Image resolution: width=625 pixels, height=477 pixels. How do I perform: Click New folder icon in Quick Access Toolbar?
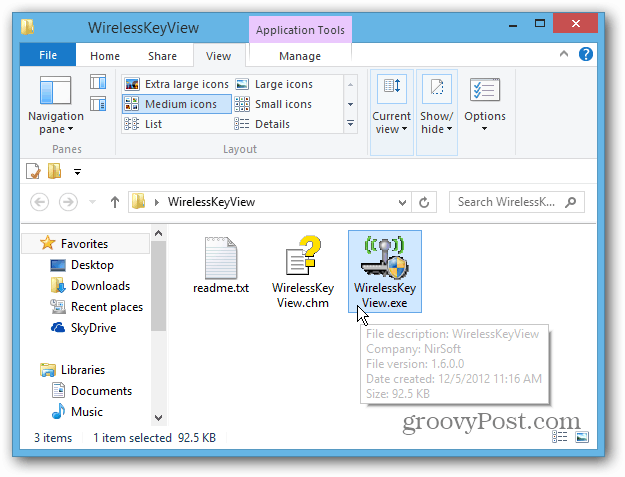tap(55, 171)
